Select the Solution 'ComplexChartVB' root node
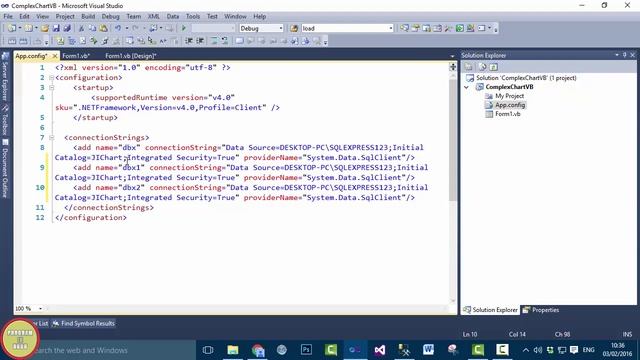 click(x=526, y=78)
